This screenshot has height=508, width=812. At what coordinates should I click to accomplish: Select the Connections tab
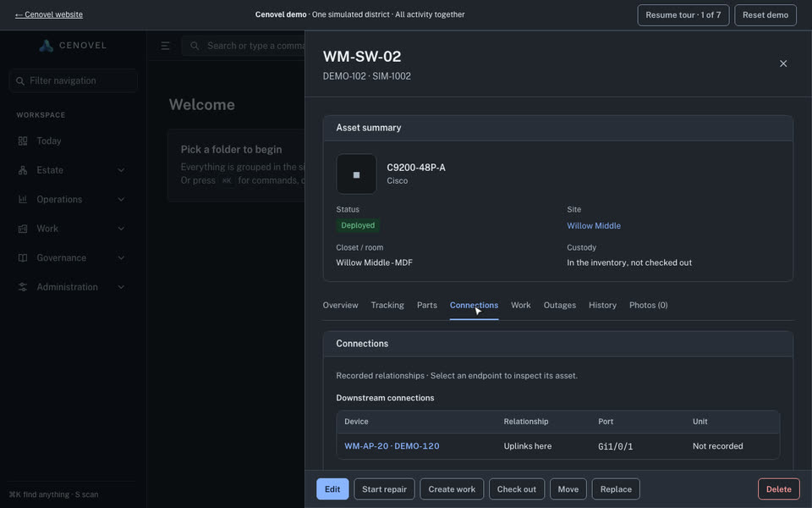474,306
